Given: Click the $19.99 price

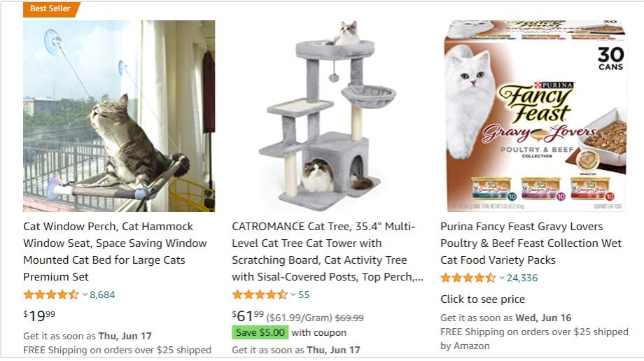Looking at the screenshot, I should coord(39,316).
